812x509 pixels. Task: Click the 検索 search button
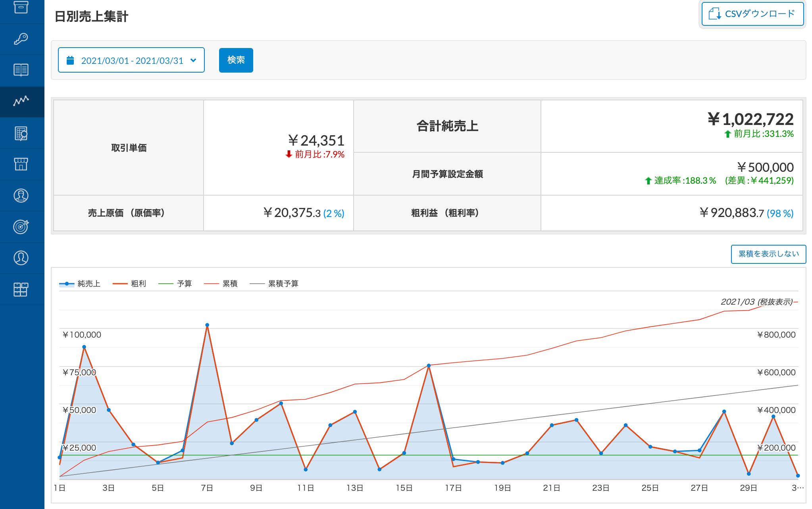(236, 60)
